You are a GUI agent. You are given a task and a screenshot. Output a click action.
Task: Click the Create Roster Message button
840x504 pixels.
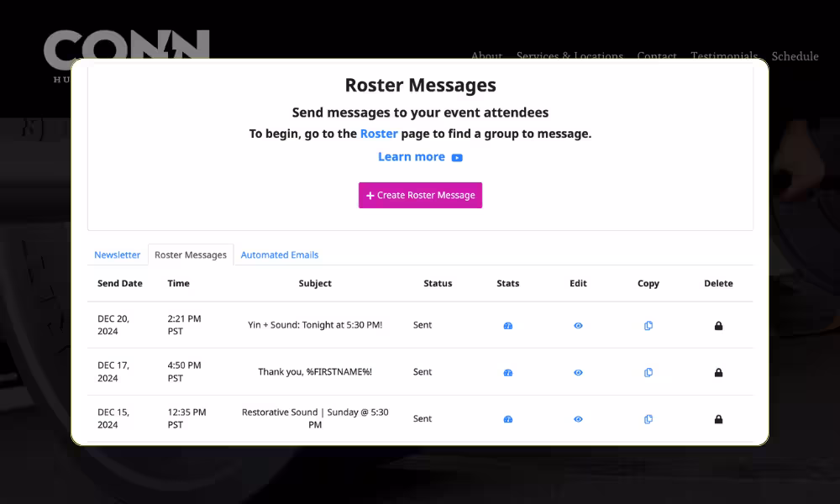point(420,195)
